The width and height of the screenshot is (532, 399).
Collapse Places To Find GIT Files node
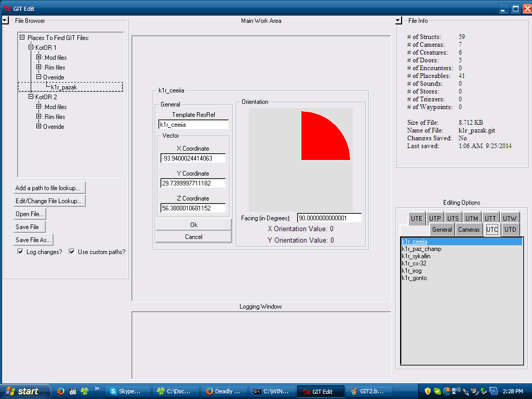click(x=22, y=37)
